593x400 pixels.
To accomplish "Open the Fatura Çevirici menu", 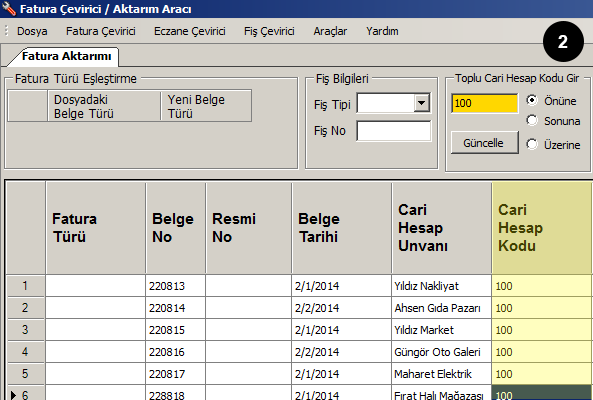I will (x=101, y=31).
